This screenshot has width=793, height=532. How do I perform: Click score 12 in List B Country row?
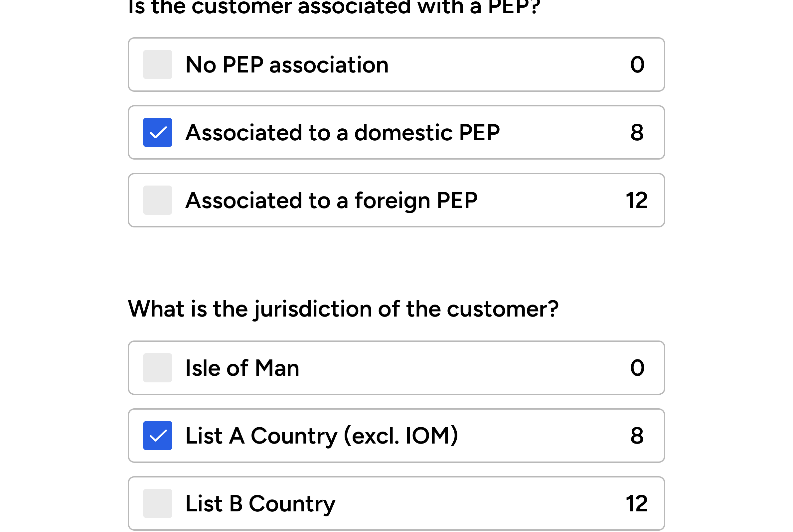point(637,503)
